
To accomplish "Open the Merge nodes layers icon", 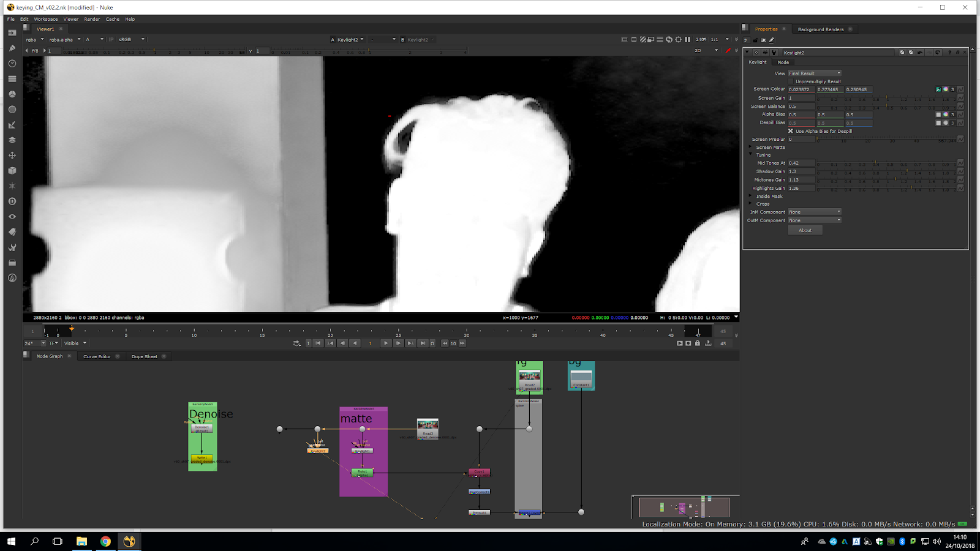I will [12, 140].
